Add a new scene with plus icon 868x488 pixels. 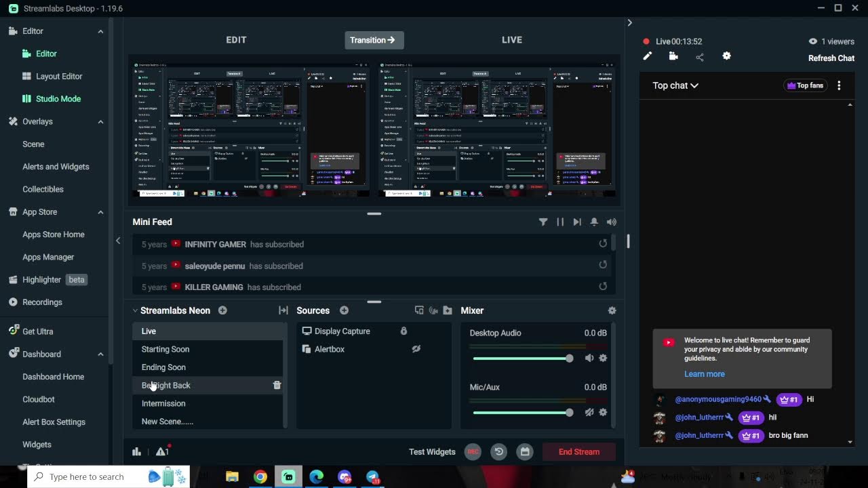click(222, 310)
